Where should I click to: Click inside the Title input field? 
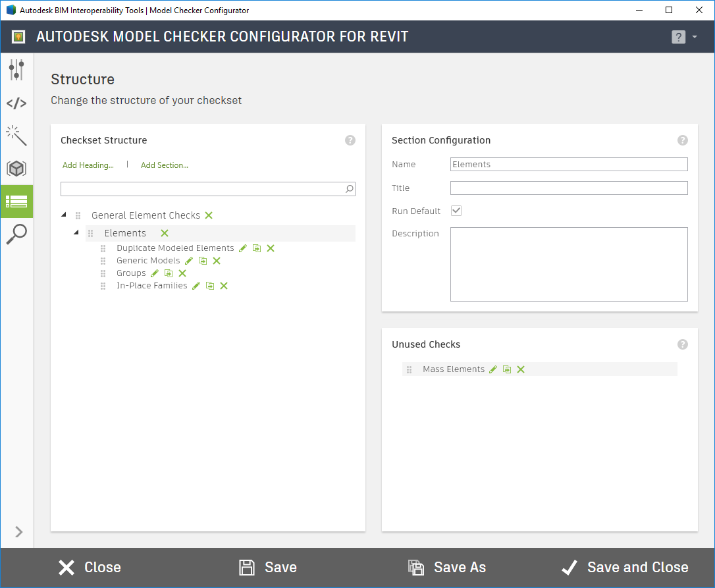point(568,188)
